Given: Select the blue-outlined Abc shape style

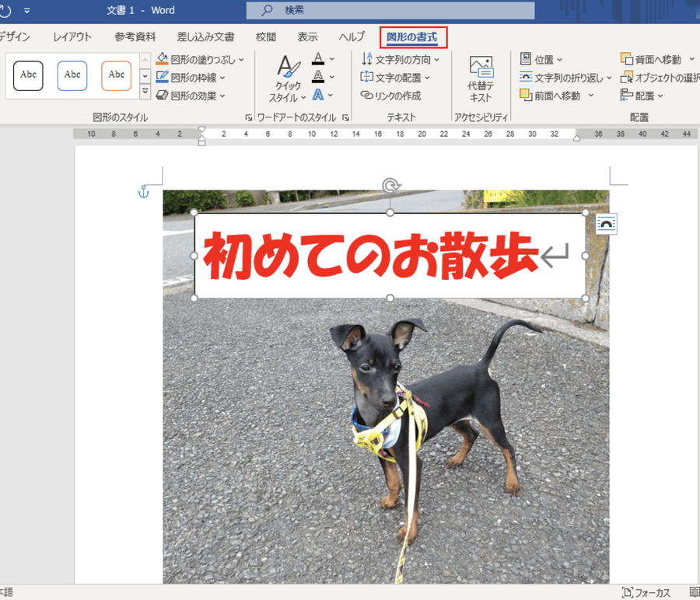Looking at the screenshot, I should pos(72,75).
